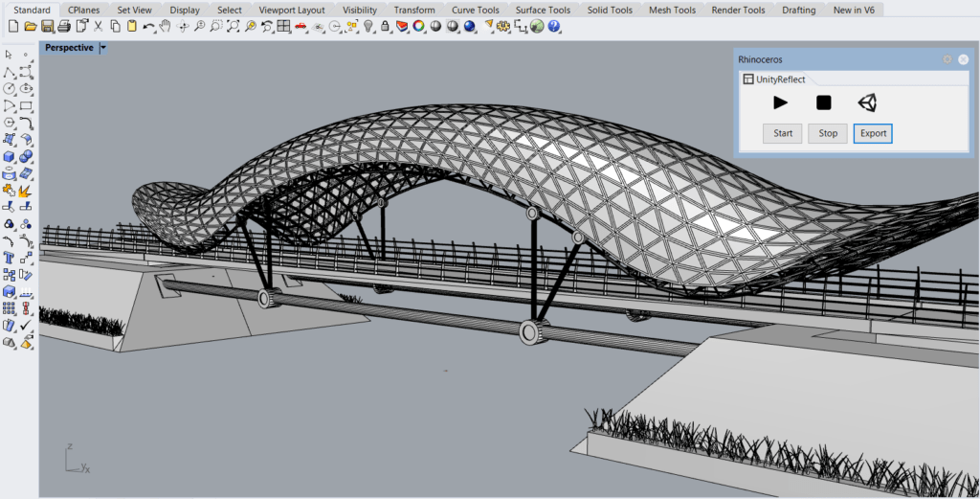This screenshot has width=980, height=499.
Task: Click the Export button
Action: [x=873, y=133]
